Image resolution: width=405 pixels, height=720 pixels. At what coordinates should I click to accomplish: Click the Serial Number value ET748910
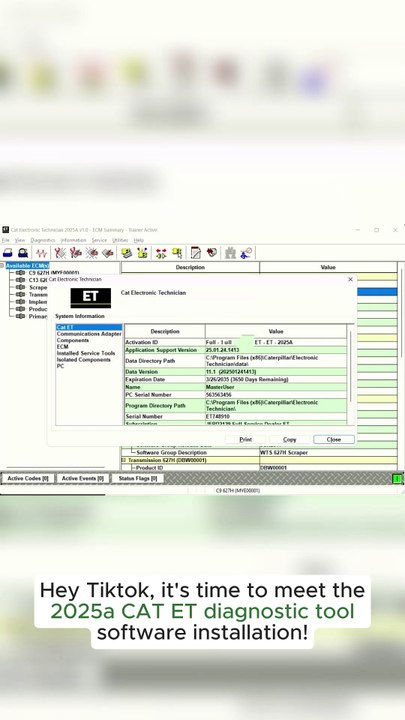[218, 416]
